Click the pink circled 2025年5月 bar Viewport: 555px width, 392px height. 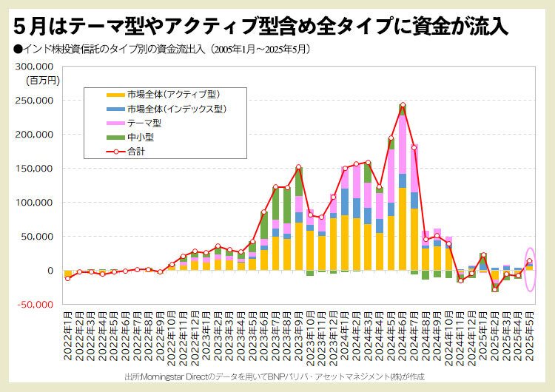pyautogui.click(x=530, y=267)
